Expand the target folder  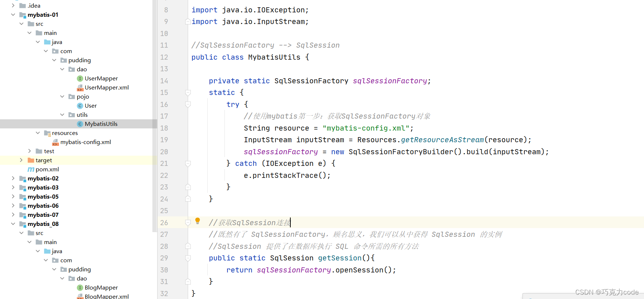21,160
